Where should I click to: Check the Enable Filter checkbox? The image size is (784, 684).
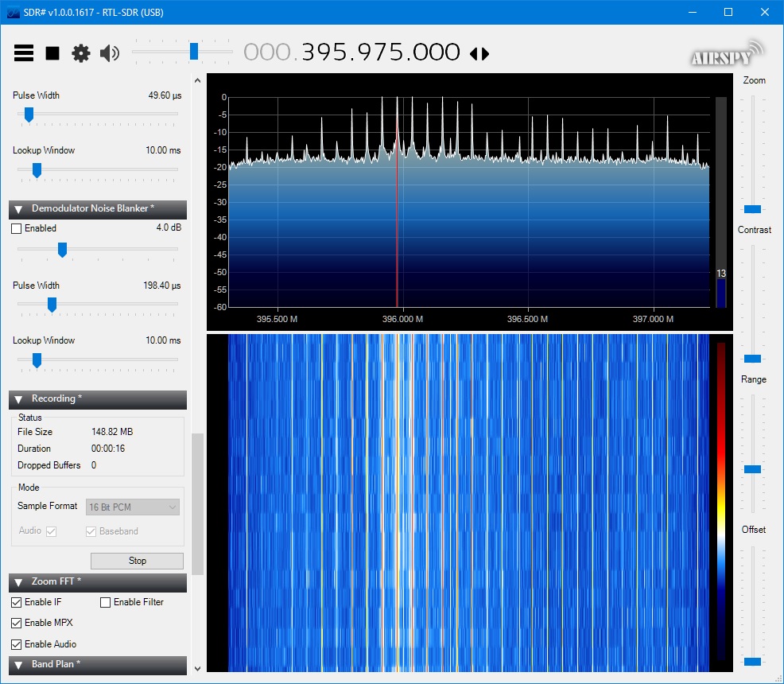click(105, 603)
